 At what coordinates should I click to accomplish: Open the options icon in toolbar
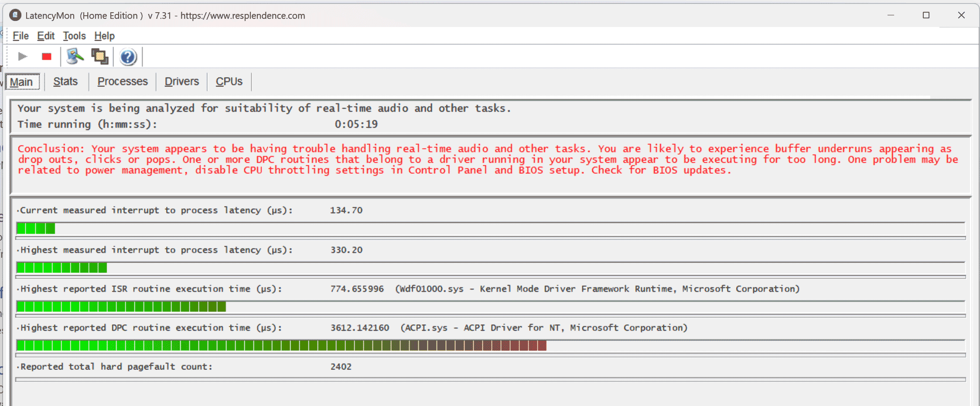coord(75,57)
